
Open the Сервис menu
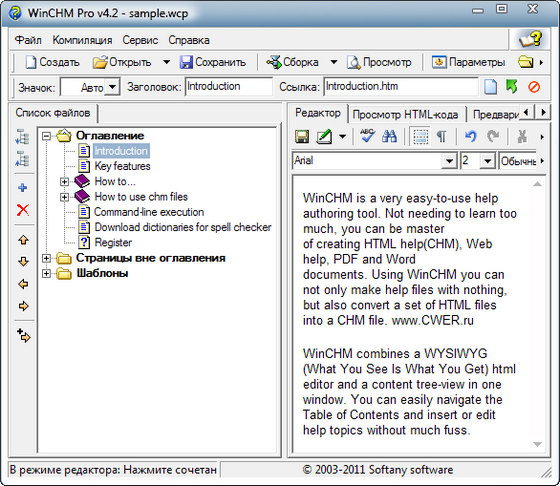click(x=140, y=40)
